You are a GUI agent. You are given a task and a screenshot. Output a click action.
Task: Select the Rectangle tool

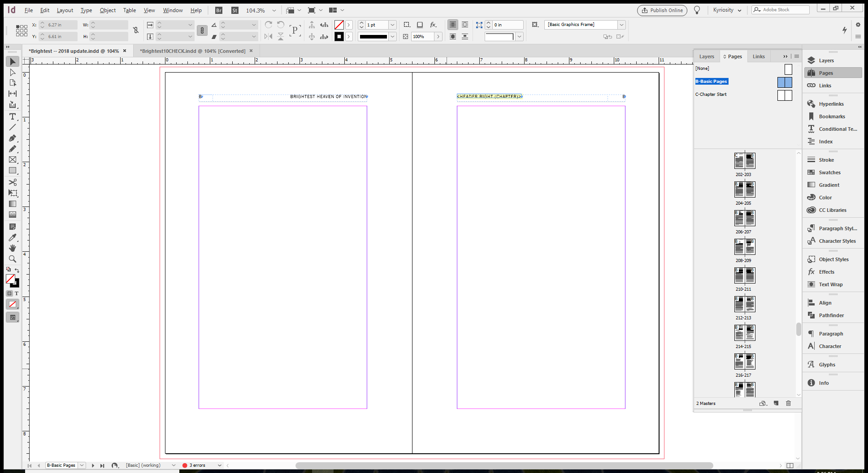[x=13, y=170]
